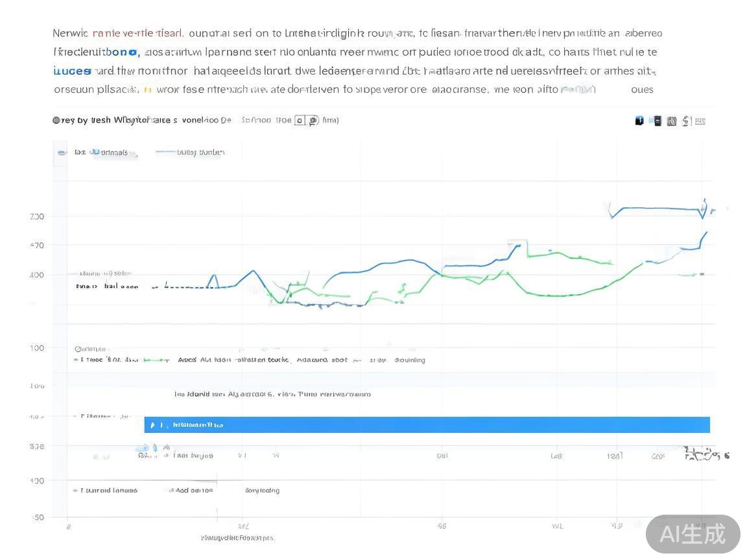
Task: Open the blue 'iuces' link in paragraph
Action: [x=72, y=71]
